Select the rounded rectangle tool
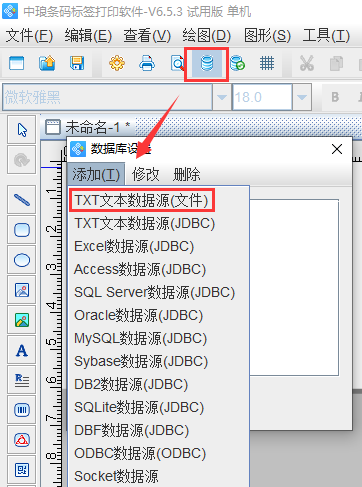This screenshot has height=487, width=362. (22, 230)
